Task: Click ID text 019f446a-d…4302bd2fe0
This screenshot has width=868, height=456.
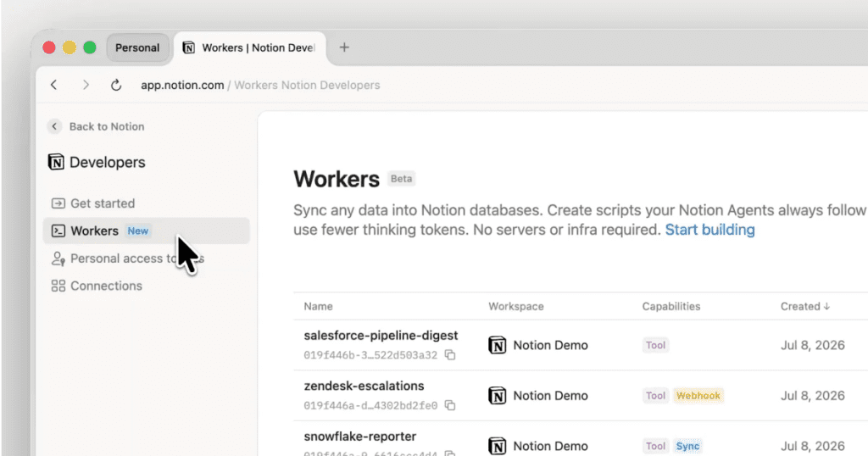Action: click(370, 406)
